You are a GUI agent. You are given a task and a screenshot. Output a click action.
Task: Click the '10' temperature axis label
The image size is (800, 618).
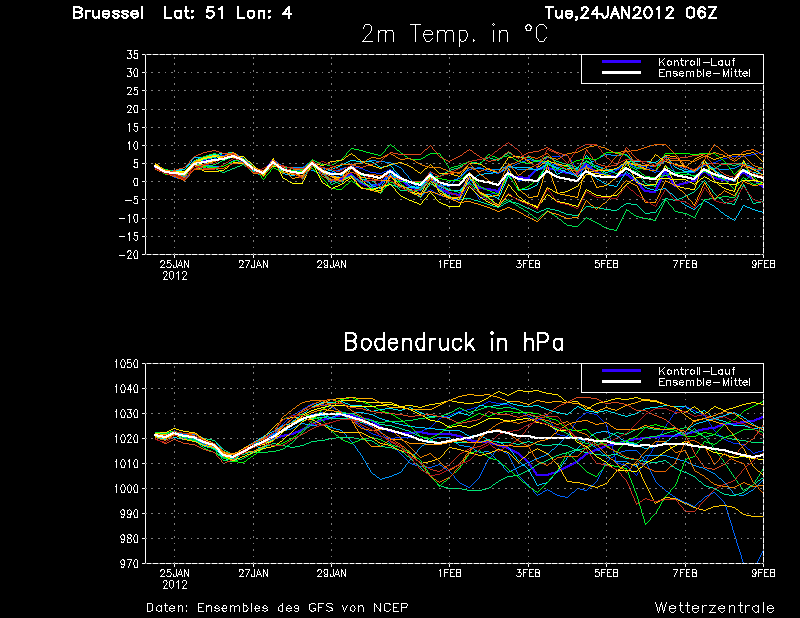point(133,146)
